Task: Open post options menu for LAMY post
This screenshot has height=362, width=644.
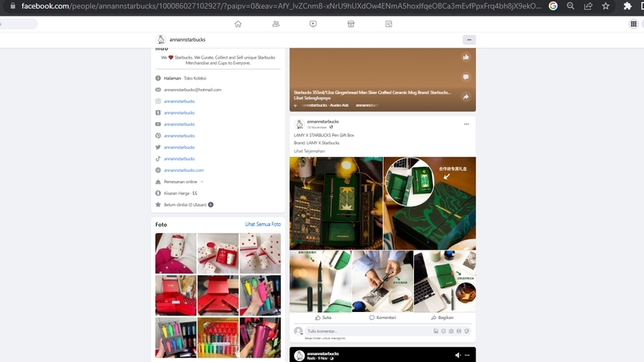Action: click(466, 124)
